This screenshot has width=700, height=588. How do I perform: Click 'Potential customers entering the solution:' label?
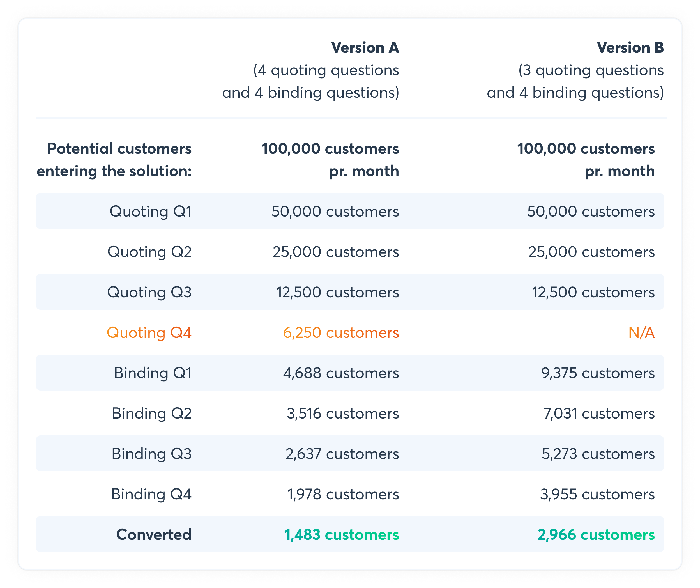[x=114, y=160]
